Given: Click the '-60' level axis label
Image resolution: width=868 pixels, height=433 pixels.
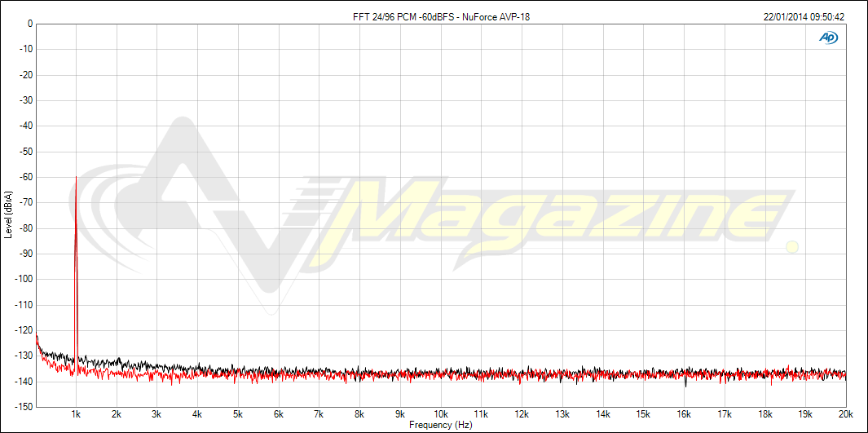Looking at the screenshot, I should 26,177.
